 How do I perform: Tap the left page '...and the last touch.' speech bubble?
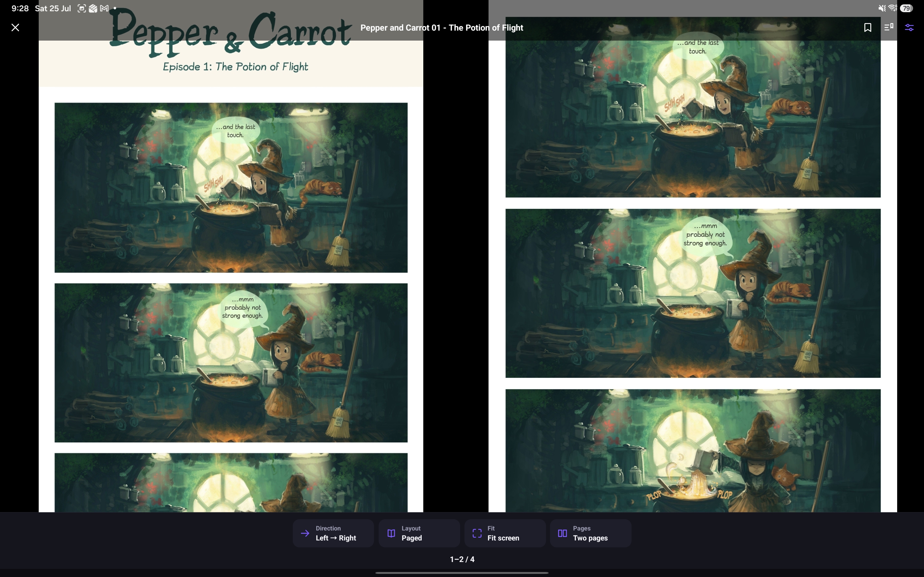point(235,131)
